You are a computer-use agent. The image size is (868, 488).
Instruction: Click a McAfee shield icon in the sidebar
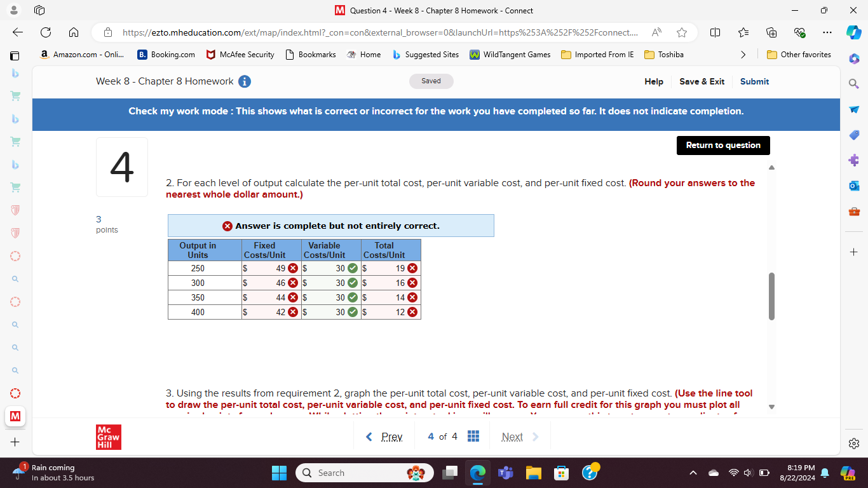tap(15, 210)
